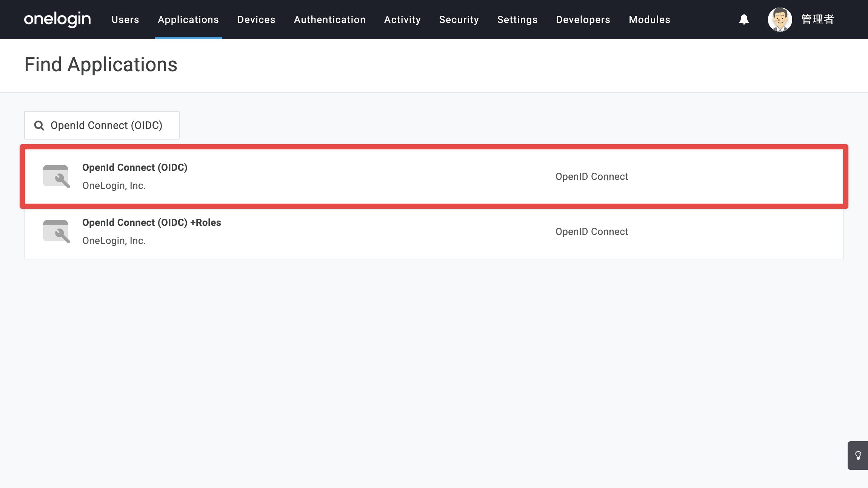Open the Applications menu
Image resolution: width=868 pixels, height=488 pixels.
188,20
